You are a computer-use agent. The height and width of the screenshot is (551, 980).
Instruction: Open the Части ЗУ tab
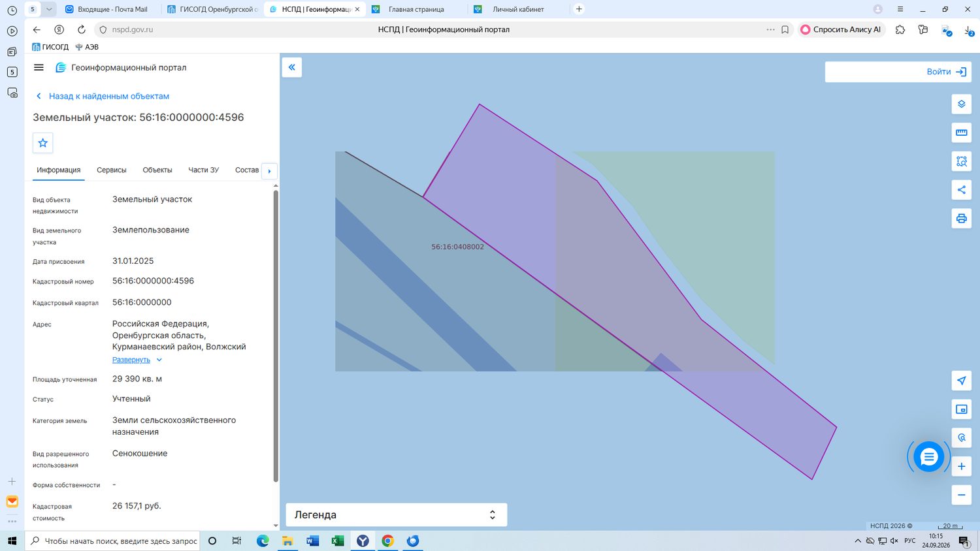point(204,170)
